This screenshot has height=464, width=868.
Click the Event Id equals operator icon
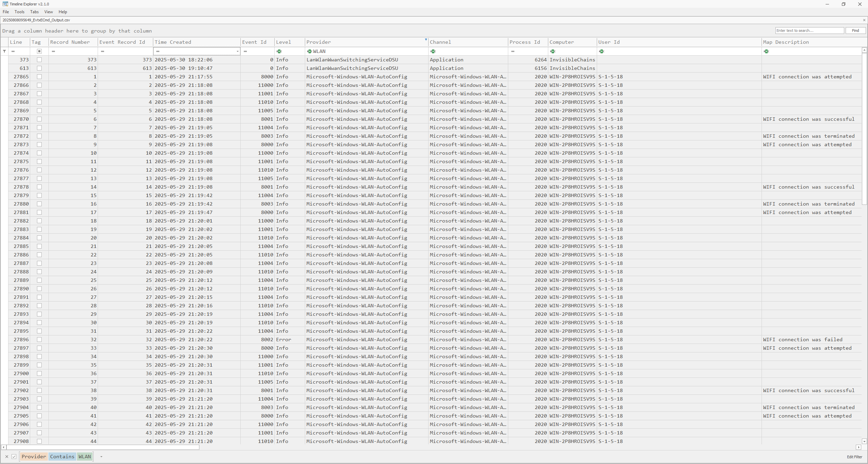[x=245, y=51]
